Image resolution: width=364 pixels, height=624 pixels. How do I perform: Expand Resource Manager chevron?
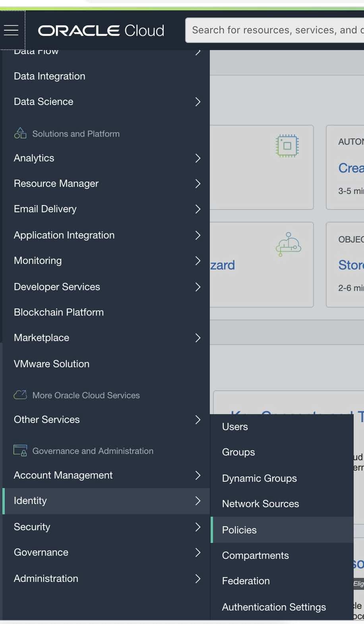pyautogui.click(x=198, y=184)
